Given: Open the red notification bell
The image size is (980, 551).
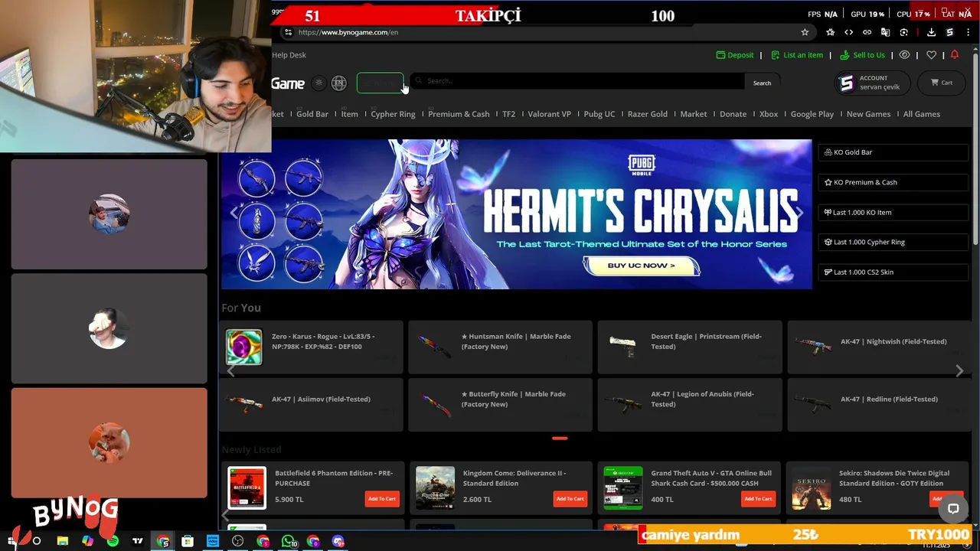Looking at the screenshot, I should pyautogui.click(x=954, y=55).
